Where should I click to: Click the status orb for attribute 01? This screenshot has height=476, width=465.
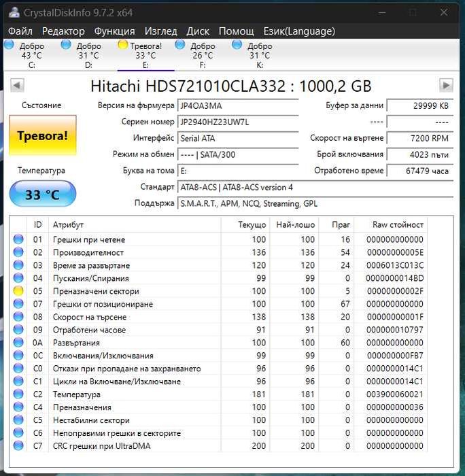pyautogui.click(x=18, y=239)
